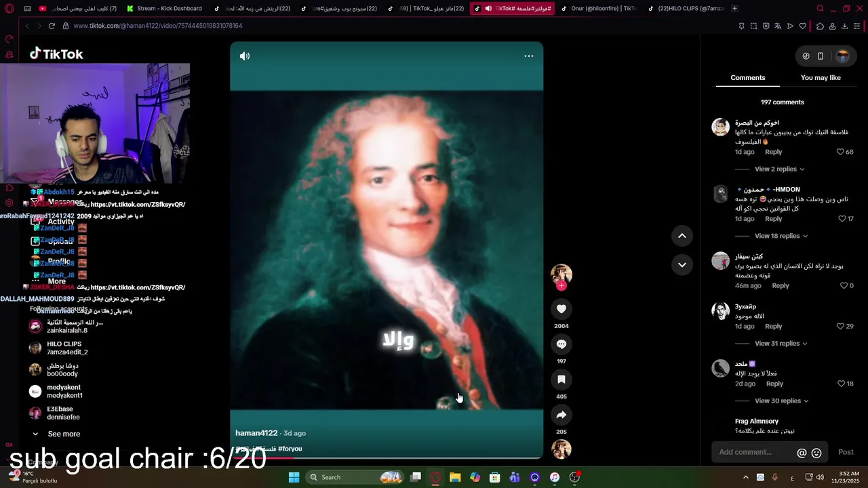Reply to HMDON comment
The height and width of the screenshot is (488, 868).
[773, 219]
